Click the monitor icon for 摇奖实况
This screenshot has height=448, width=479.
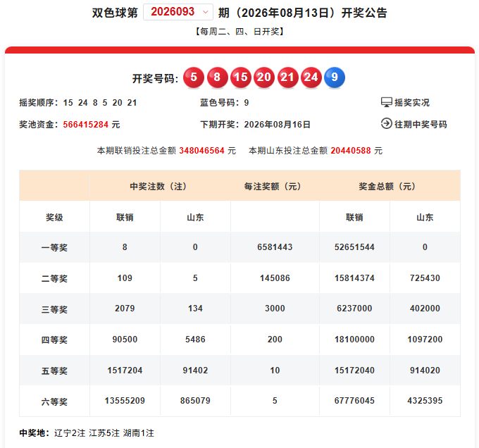(x=387, y=102)
